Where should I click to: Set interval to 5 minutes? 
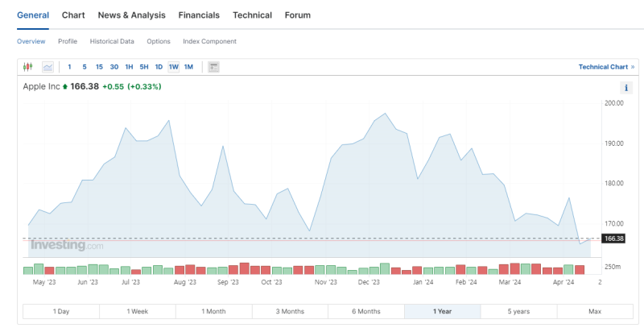(85, 67)
